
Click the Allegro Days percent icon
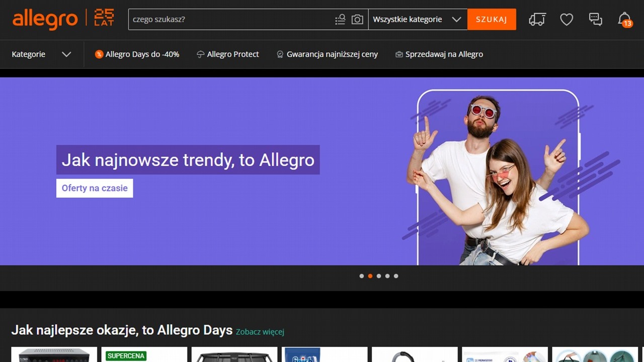(x=99, y=54)
